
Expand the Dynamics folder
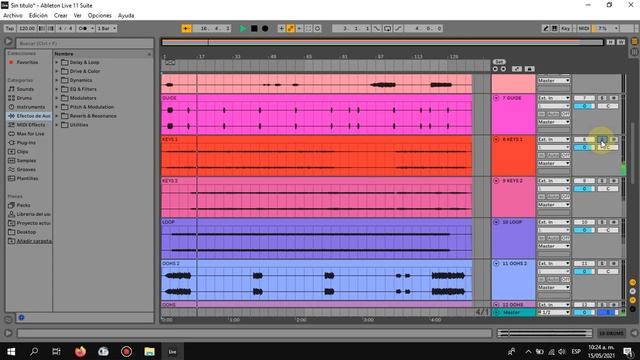(57, 80)
